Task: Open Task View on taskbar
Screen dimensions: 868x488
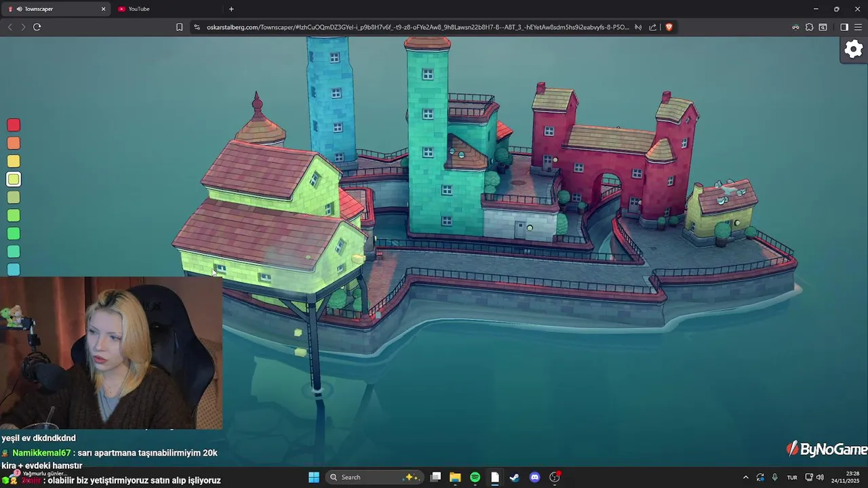Action: tap(436, 477)
